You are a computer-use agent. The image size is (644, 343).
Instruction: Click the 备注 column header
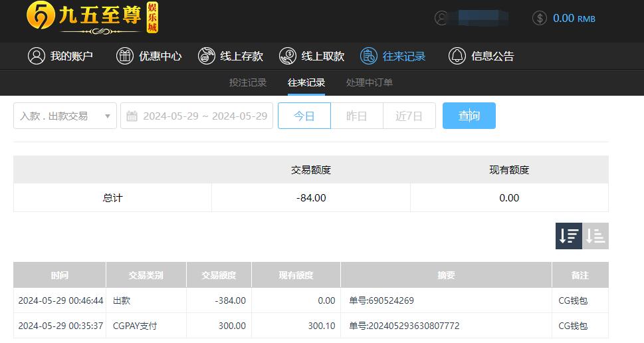[580, 275]
